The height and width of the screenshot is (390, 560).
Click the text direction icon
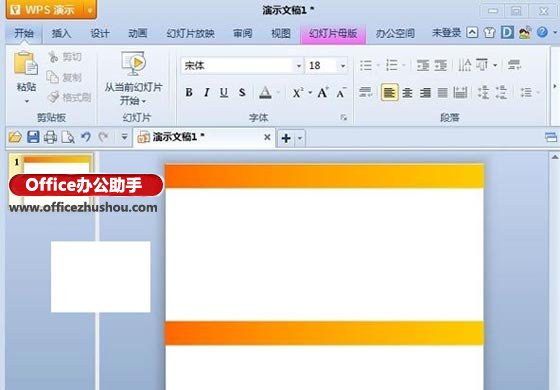[x=464, y=65]
